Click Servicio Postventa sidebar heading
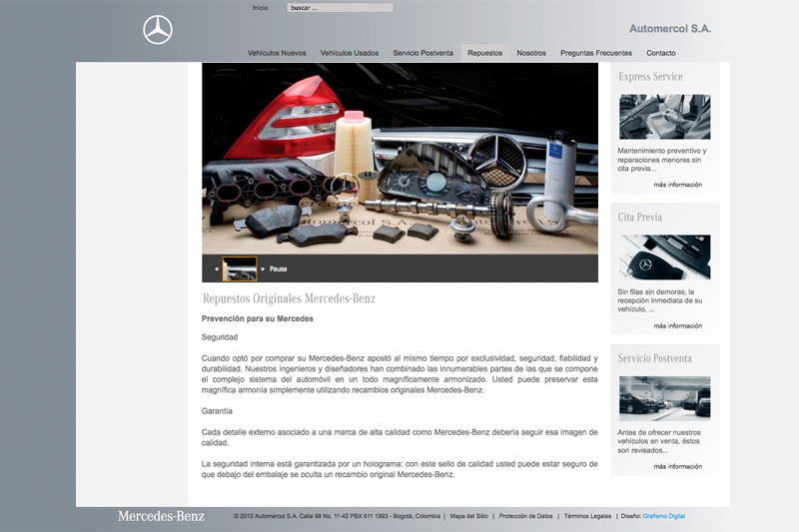799x532 pixels. pyautogui.click(x=655, y=358)
